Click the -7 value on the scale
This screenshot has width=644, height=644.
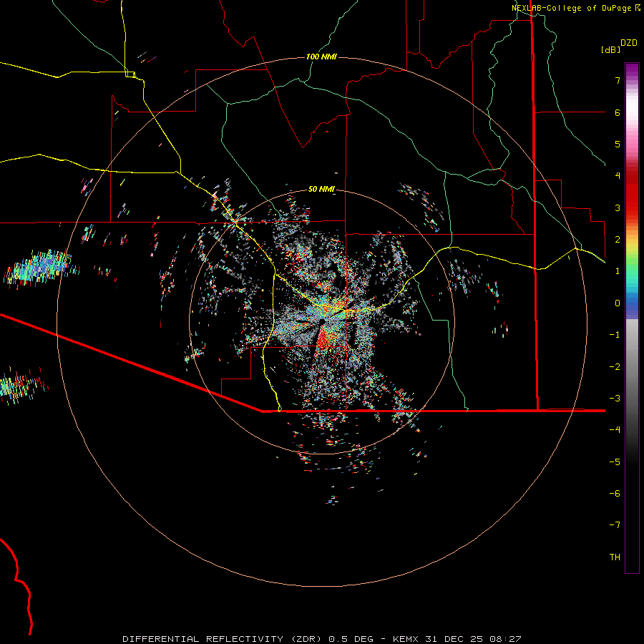coord(615,525)
